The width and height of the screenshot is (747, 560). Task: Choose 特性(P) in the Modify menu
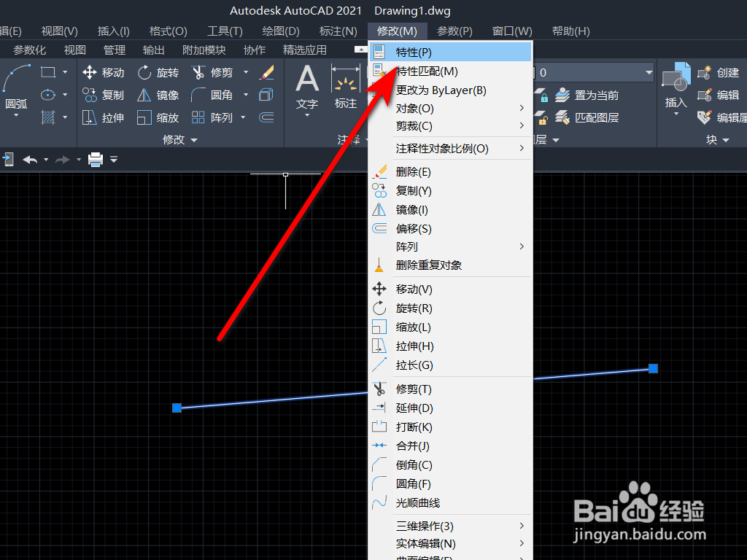tap(451, 52)
